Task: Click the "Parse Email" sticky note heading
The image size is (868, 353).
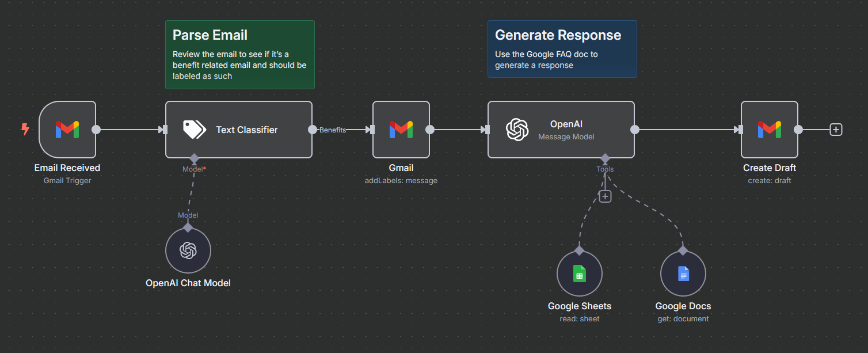Action: tap(210, 35)
